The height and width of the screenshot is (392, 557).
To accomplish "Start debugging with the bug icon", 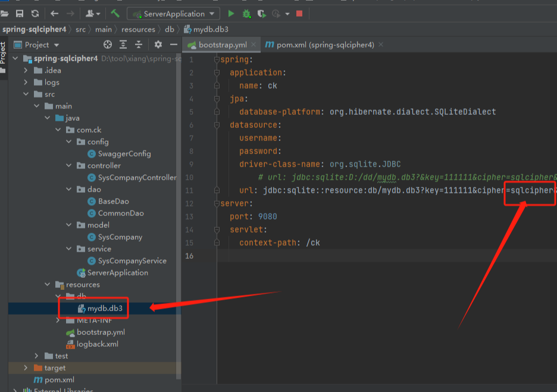I will coord(246,14).
